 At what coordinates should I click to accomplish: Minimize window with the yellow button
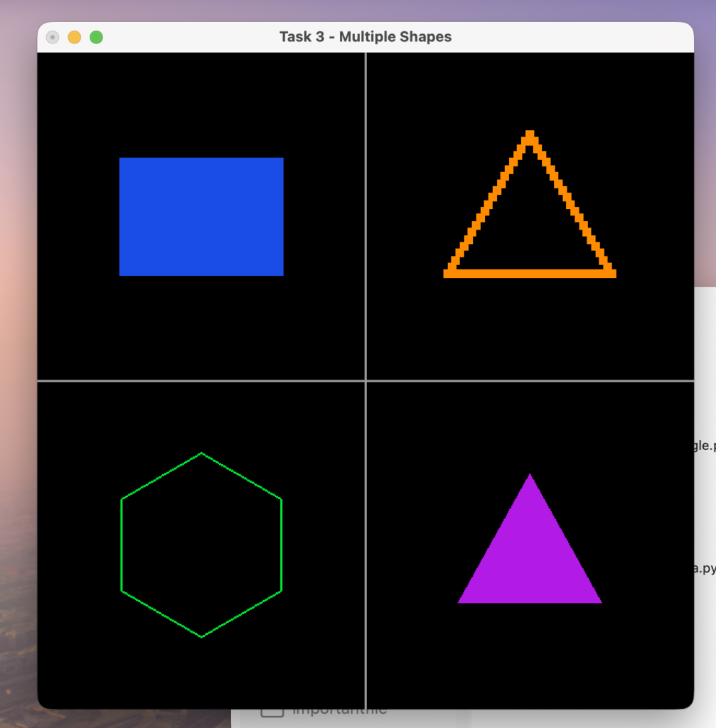point(74,37)
